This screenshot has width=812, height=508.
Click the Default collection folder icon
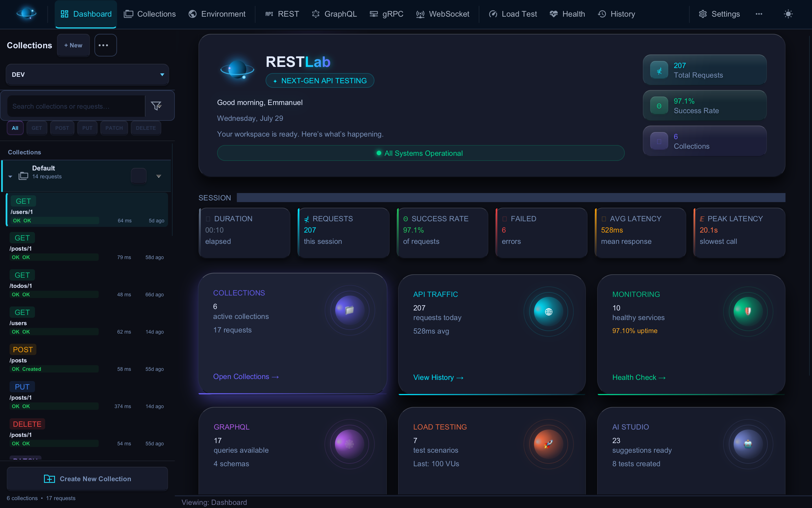pos(23,176)
